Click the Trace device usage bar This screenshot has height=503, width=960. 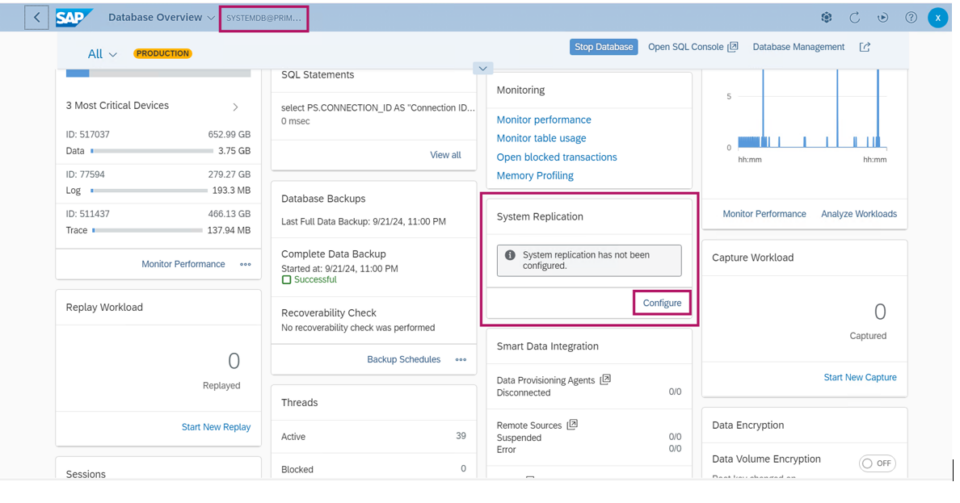click(x=147, y=230)
